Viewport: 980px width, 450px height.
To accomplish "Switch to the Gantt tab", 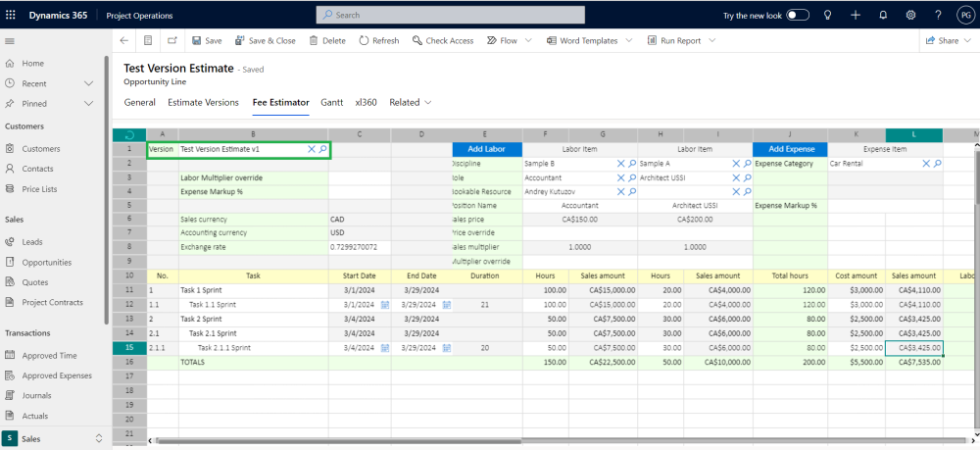I will point(331,102).
